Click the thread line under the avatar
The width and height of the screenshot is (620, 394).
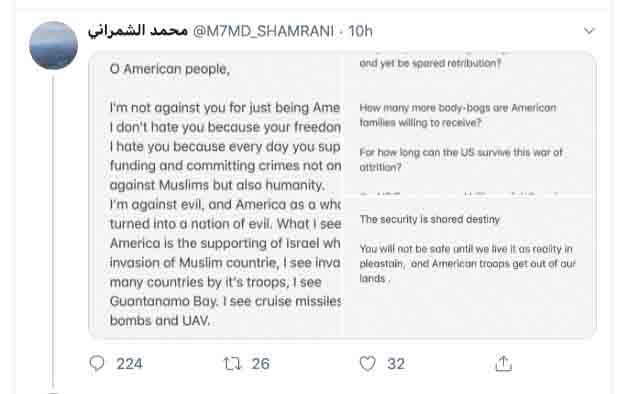[53, 231]
